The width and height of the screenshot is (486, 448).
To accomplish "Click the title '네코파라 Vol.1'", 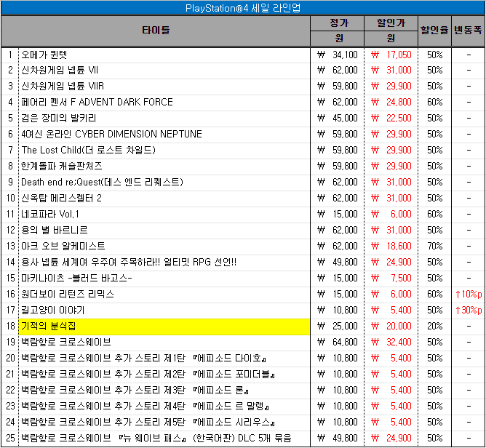I will pos(50,215).
